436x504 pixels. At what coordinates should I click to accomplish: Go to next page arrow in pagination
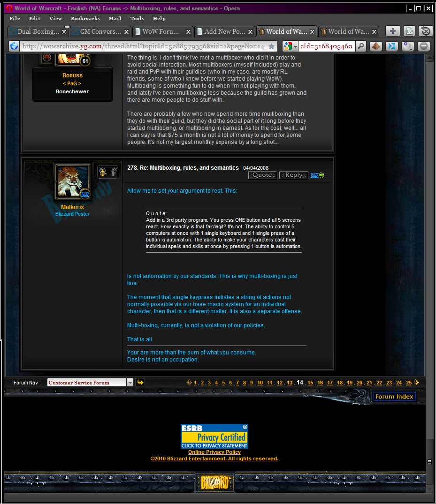click(x=417, y=383)
